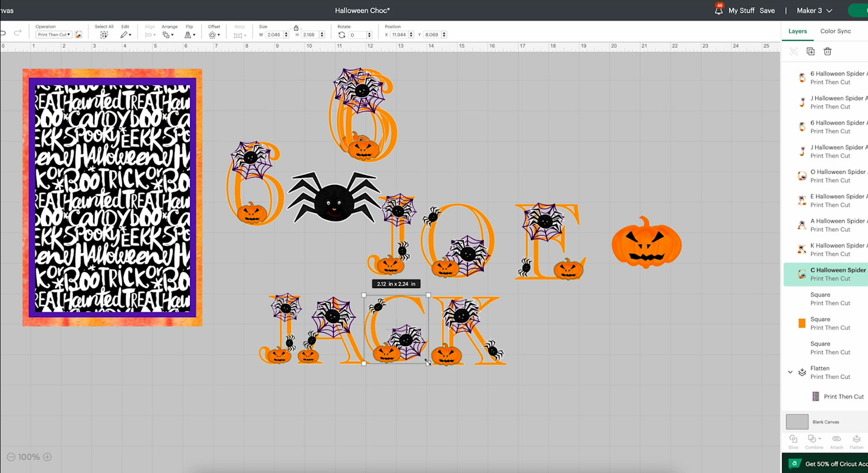Switch to the Color Sync tab
Screen dimensions: 868x473
[x=835, y=31]
